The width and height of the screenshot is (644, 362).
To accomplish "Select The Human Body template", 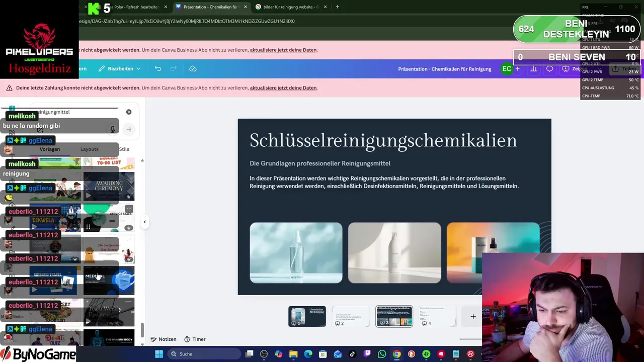I will click(x=109, y=337).
